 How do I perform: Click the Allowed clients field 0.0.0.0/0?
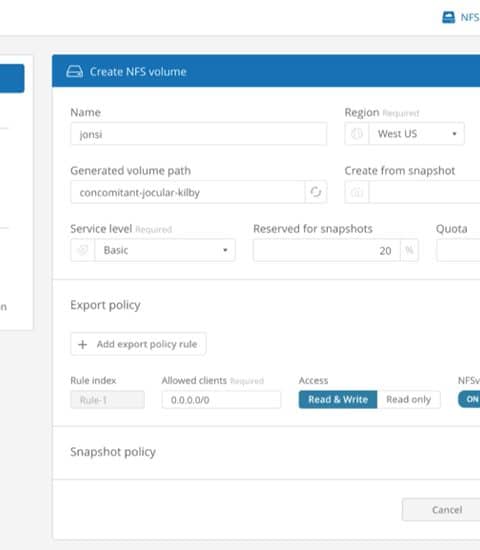pyautogui.click(x=221, y=400)
